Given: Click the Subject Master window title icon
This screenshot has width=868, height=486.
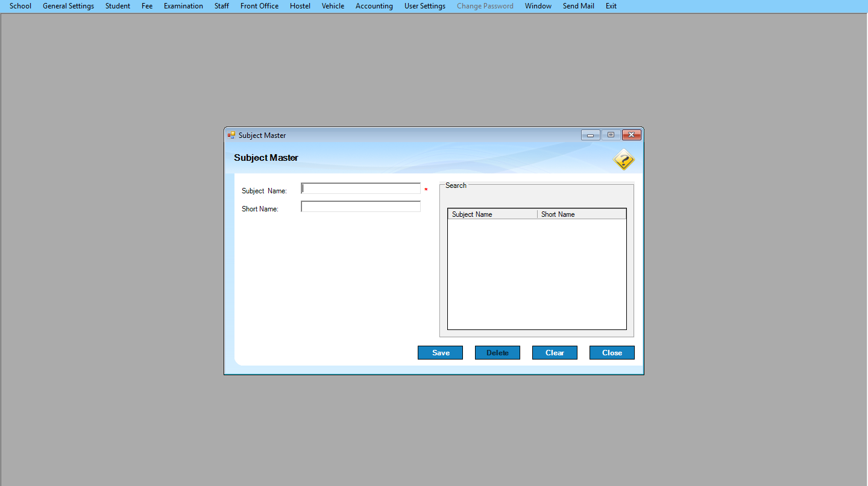Looking at the screenshot, I should click(231, 136).
